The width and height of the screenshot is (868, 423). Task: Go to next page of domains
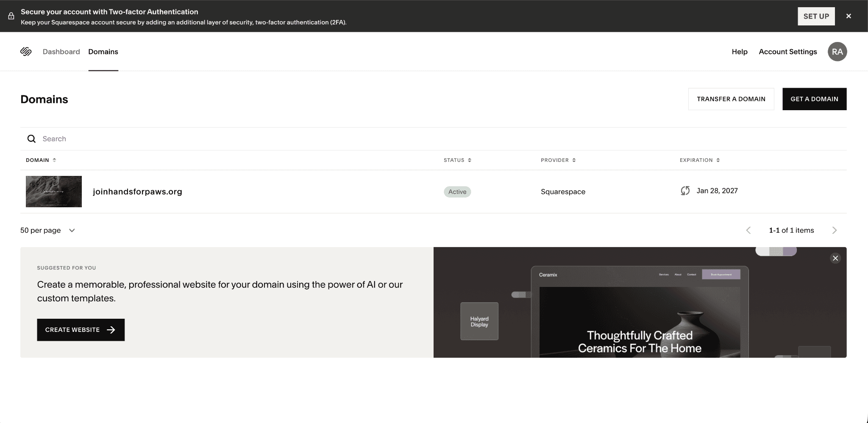834,230
